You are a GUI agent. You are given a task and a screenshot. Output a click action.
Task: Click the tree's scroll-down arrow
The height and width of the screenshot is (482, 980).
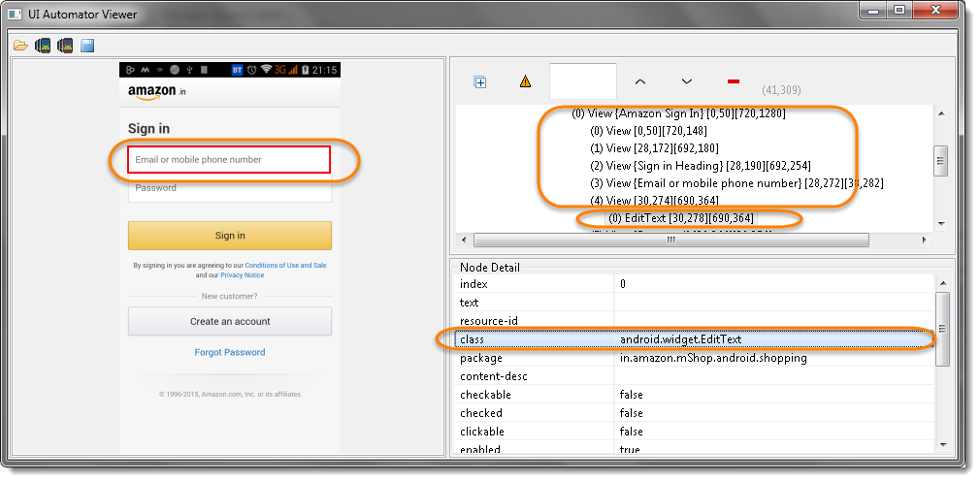[x=940, y=223]
